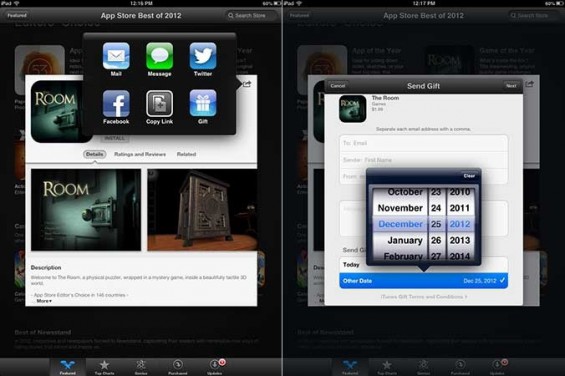Open the Related tab
This screenshot has height=376, width=565.
coord(186,154)
